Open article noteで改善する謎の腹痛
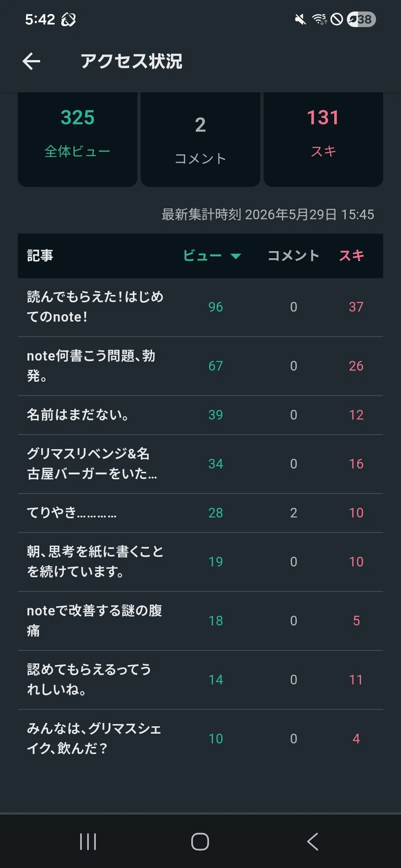Viewport: 401px width, 868px height. [200, 621]
